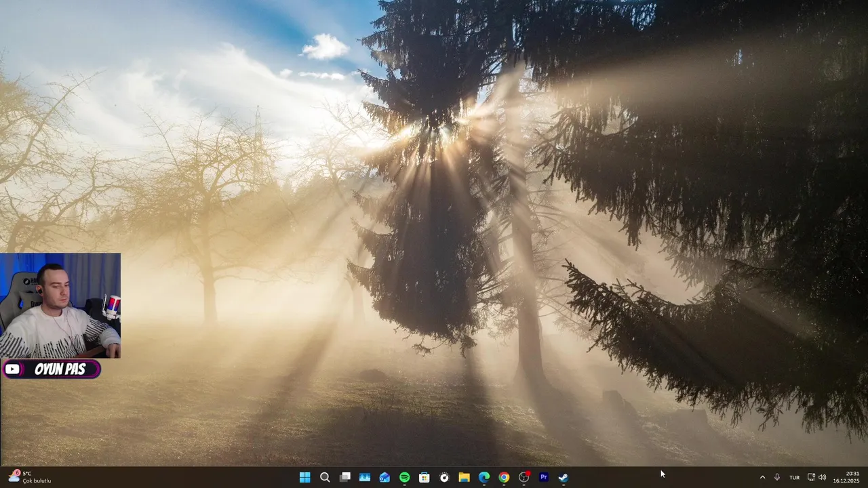Launch Outlook from the taskbar
This screenshot has height=488, width=868.
[384, 477]
